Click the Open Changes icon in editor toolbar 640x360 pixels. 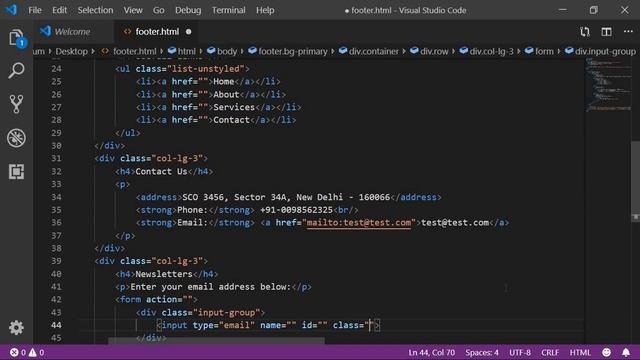584,31
